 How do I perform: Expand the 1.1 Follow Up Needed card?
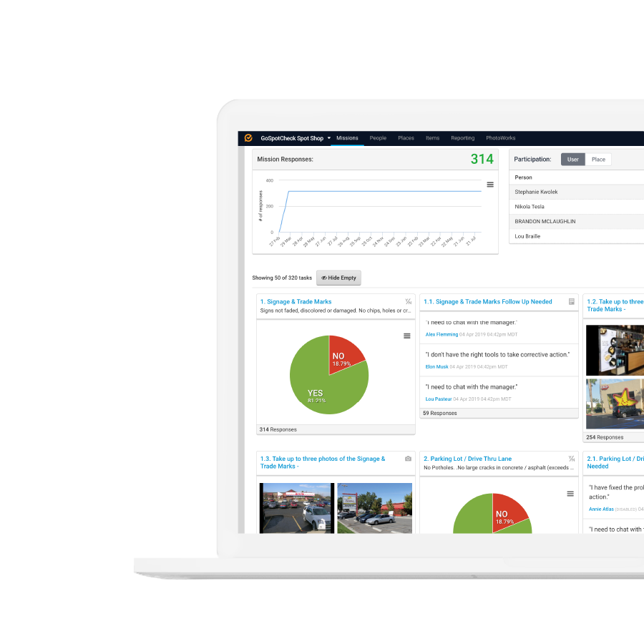(x=488, y=301)
